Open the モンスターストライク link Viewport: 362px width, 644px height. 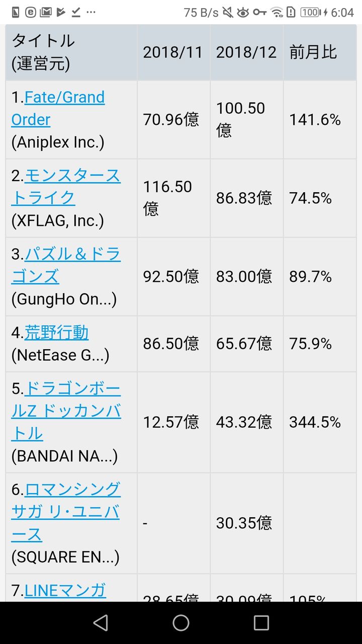(x=66, y=187)
